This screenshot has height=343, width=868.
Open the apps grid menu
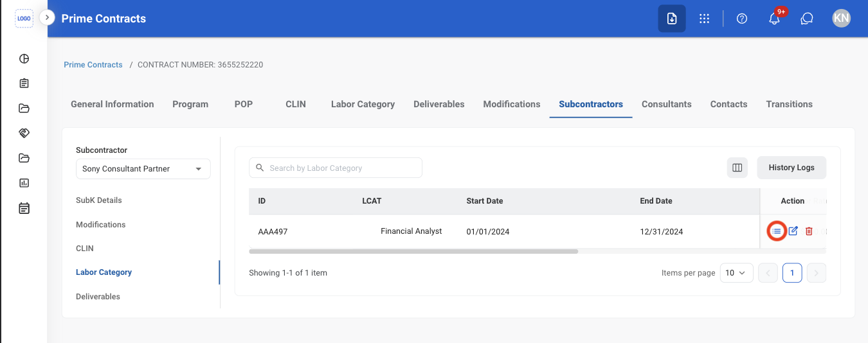[x=705, y=19]
